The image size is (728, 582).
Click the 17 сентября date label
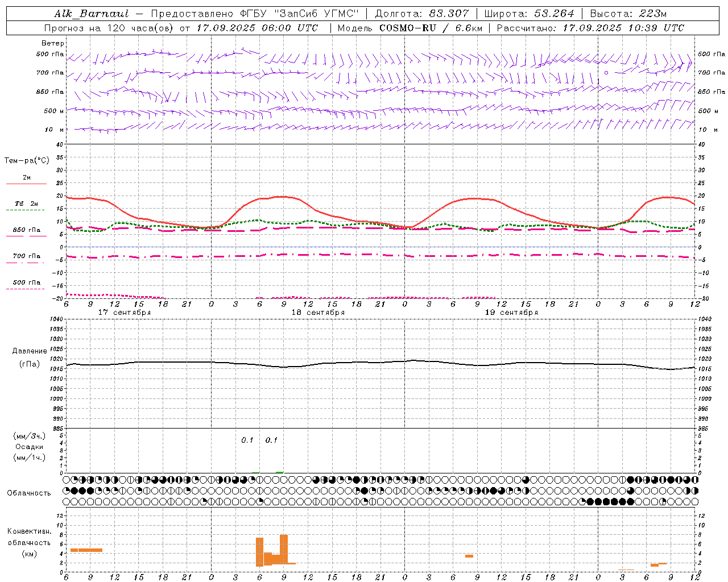(x=125, y=313)
